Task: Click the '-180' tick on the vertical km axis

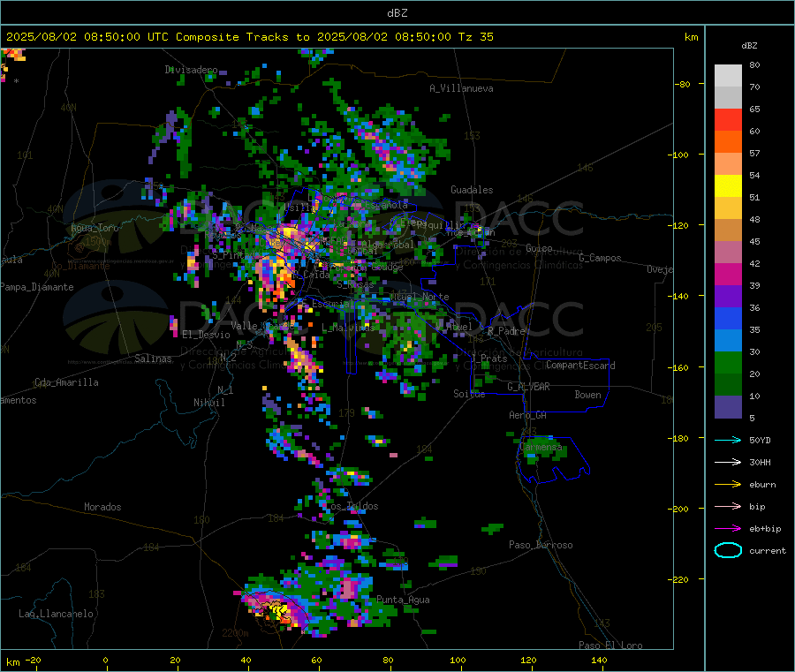Action: 678,438
